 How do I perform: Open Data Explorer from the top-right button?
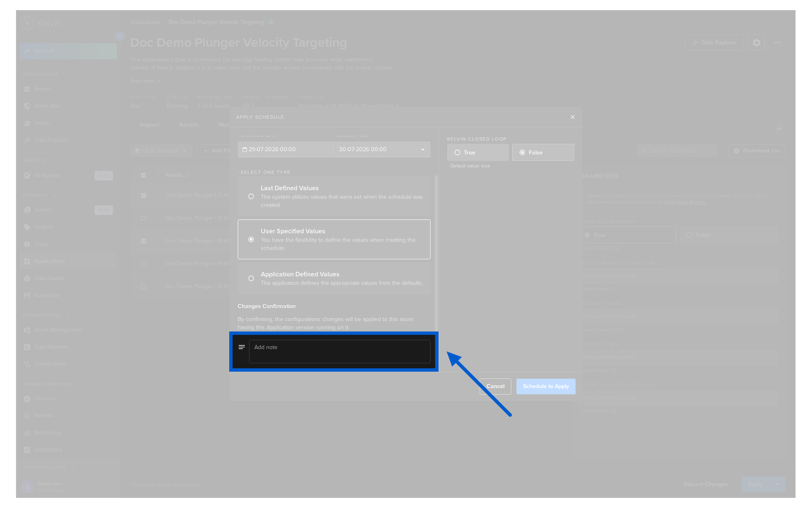(714, 43)
